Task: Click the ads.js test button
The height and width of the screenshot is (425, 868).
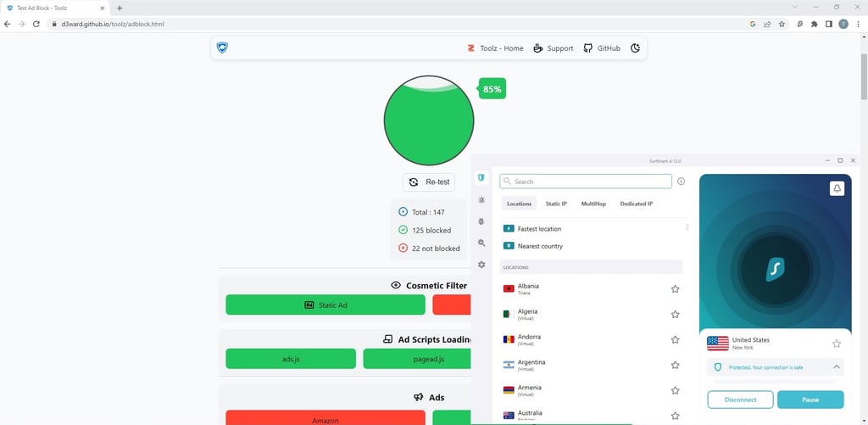Action: pyautogui.click(x=291, y=359)
